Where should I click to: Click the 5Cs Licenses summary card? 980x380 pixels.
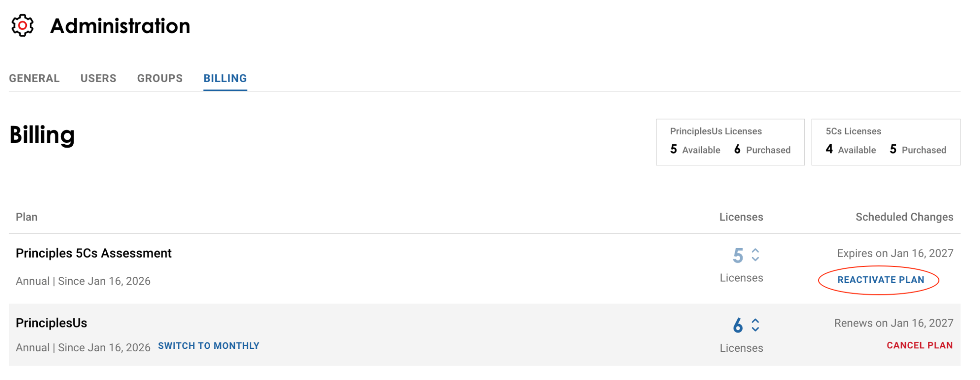[885, 142]
